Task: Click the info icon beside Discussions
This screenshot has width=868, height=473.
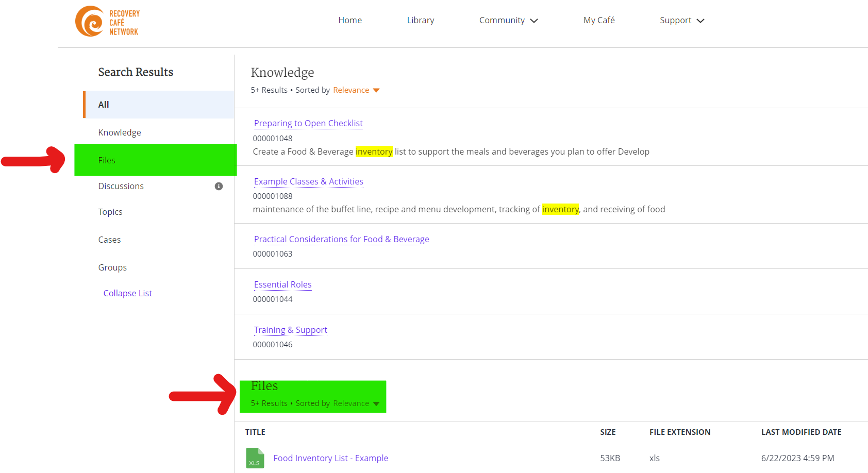Action: (219, 187)
